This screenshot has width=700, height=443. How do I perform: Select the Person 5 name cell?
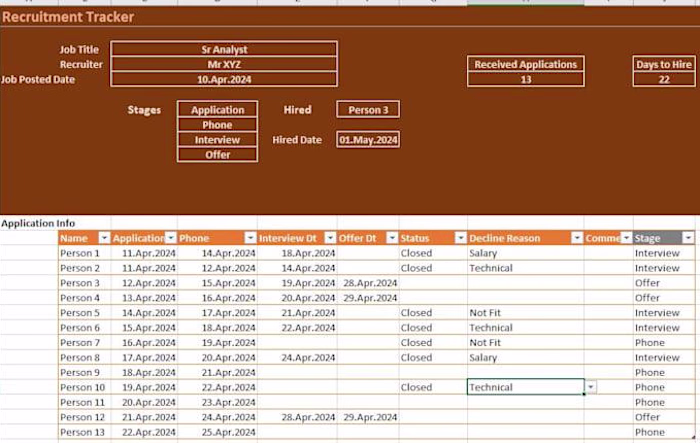tap(84, 313)
